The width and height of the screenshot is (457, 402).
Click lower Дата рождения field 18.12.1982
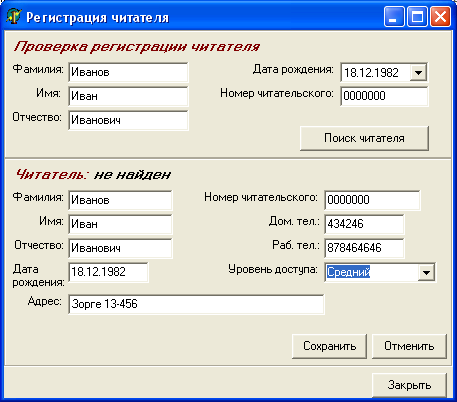tap(108, 272)
